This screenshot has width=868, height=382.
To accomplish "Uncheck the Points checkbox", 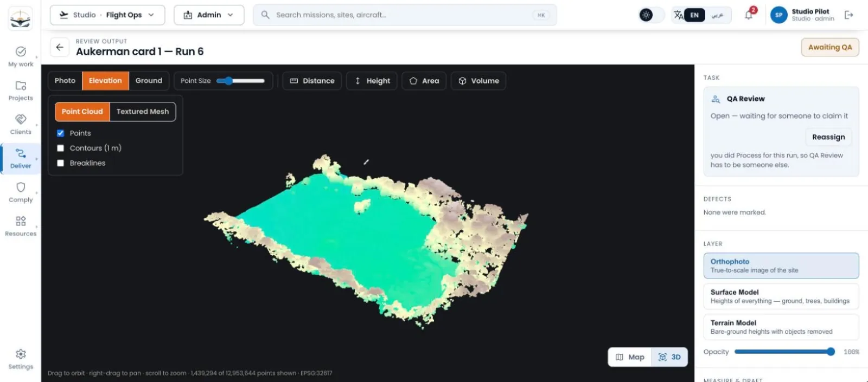I will click(61, 133).
